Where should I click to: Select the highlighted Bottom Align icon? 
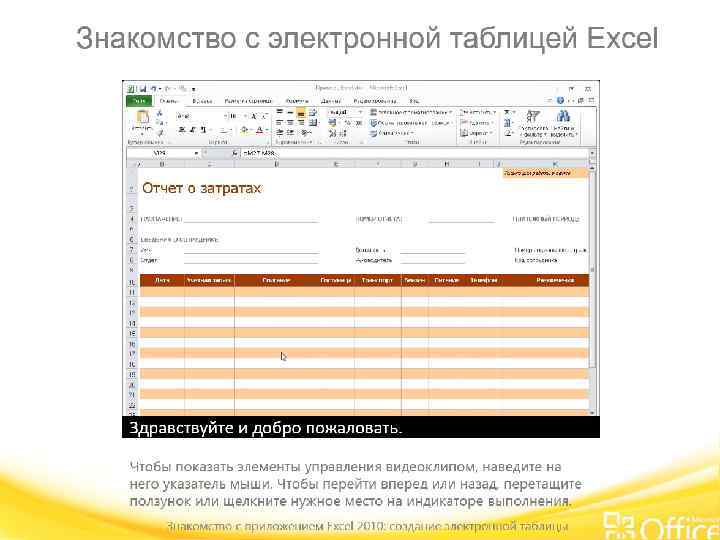click(301, 112)
